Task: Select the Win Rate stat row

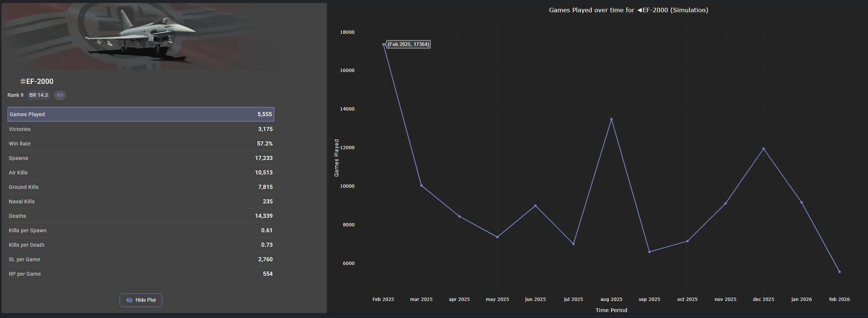Action: (x=141, y=144)
